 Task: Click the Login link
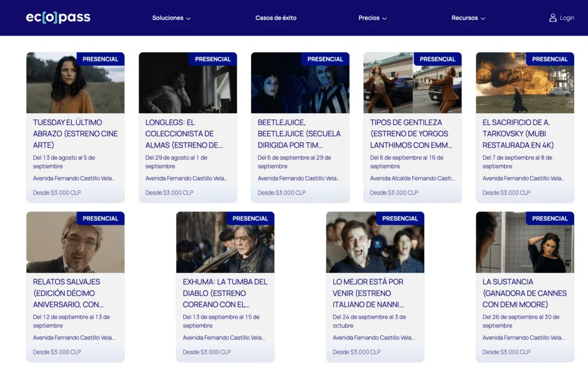(567, 18)
